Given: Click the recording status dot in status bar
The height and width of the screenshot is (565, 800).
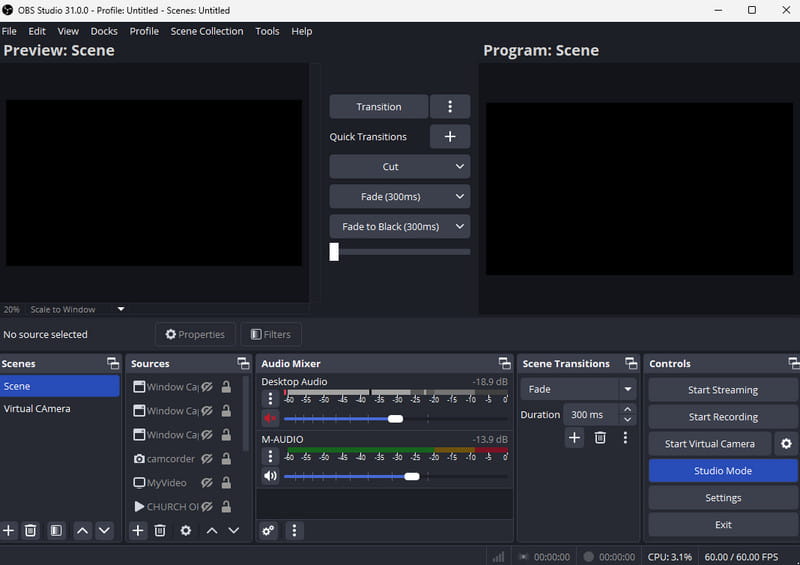Looking at the screenshot, I should pyautogui.click(x=588, y=556).
